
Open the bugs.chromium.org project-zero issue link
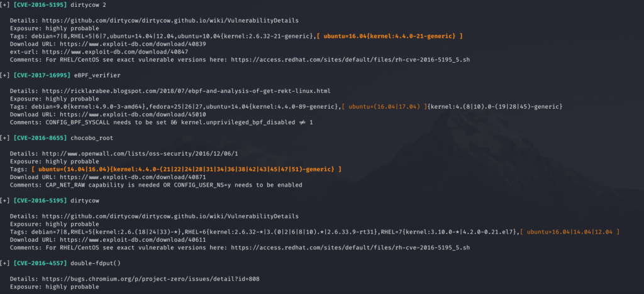(151, 280)
